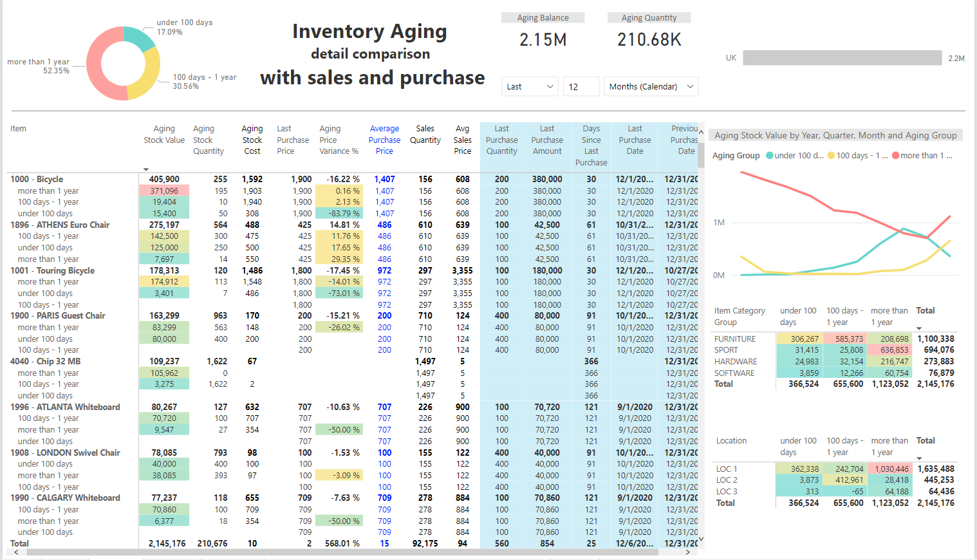Screen dimensions: 977x560
Task: Click the sort arrow below the Item column header
Action: [145, 169]
